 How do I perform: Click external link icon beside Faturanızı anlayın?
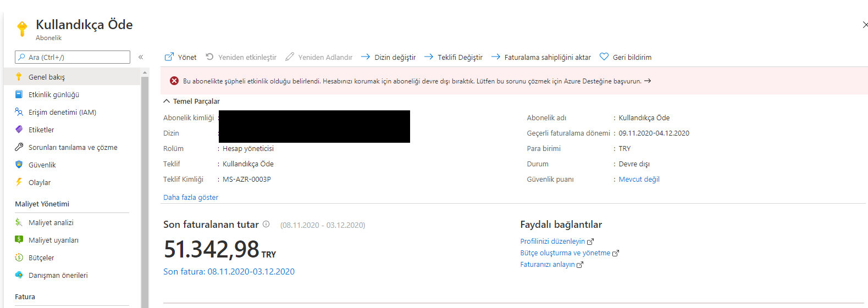580,265
